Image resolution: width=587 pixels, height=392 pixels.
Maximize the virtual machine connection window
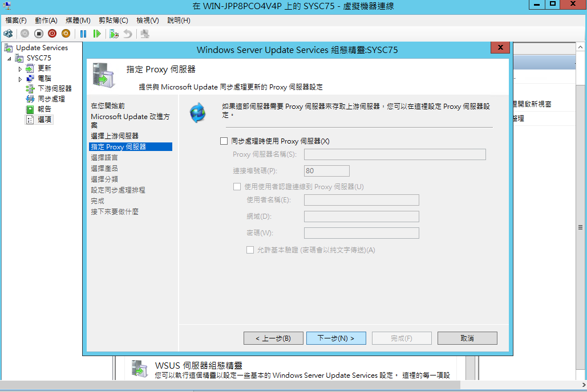click(552, 5)
